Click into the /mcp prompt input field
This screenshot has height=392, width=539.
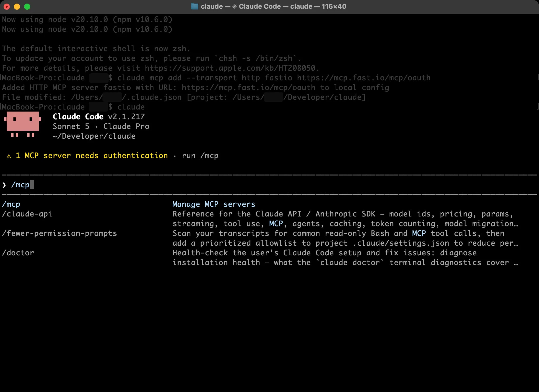[x=269, y=185]
